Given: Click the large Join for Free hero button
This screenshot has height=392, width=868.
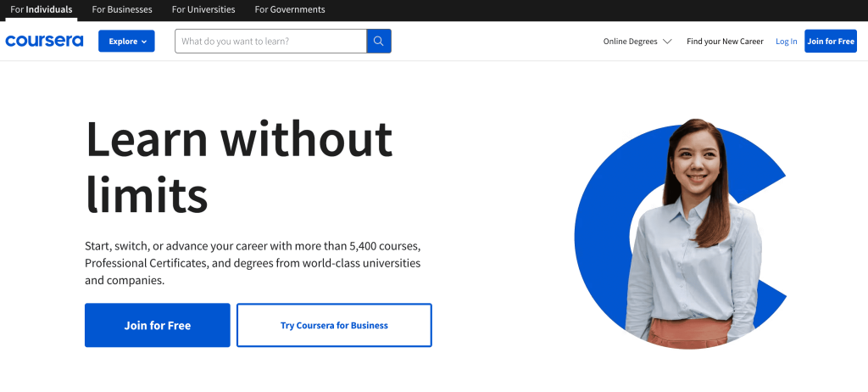Looking at the screenshot, I should pos(157,326).
